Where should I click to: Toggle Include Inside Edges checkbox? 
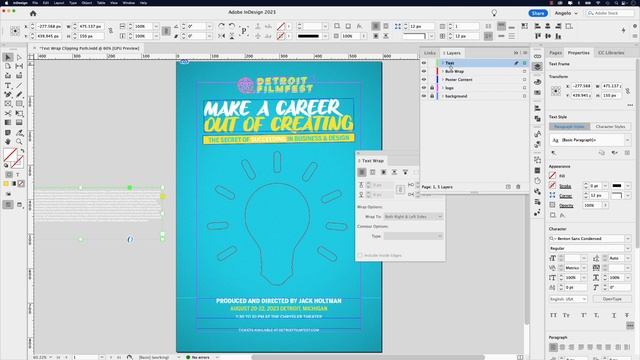click(360, 256)
